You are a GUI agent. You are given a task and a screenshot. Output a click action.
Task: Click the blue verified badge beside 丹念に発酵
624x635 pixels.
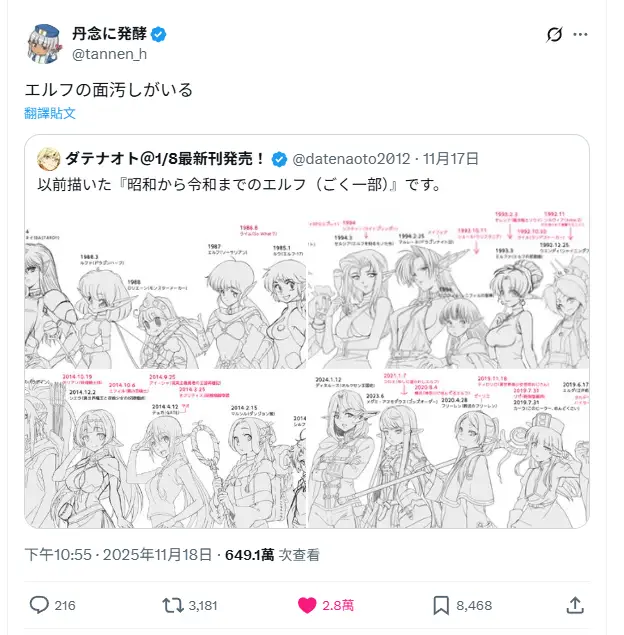point(158,34)
